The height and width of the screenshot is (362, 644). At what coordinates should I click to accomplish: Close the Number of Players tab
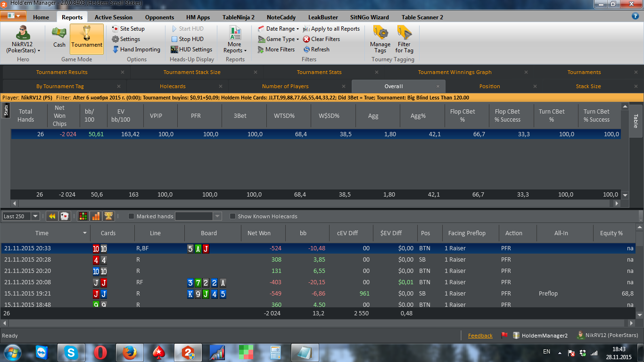[344, 86]
